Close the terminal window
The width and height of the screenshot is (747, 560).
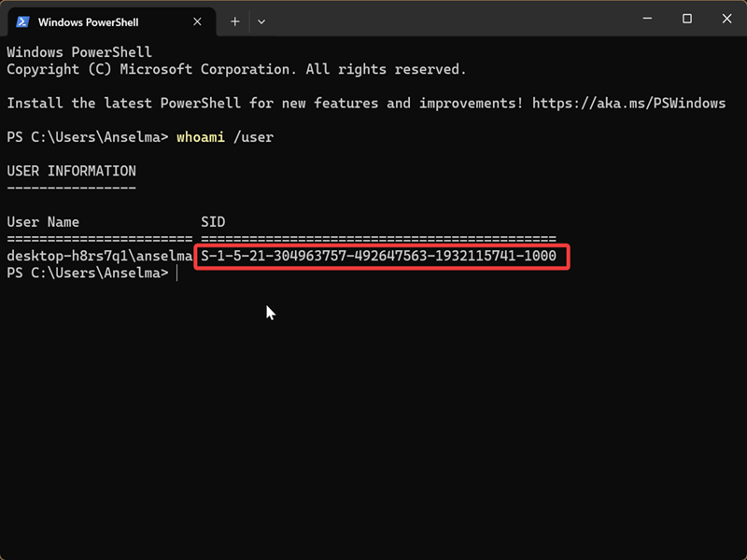pyautogui.click(x=727, y=19)
